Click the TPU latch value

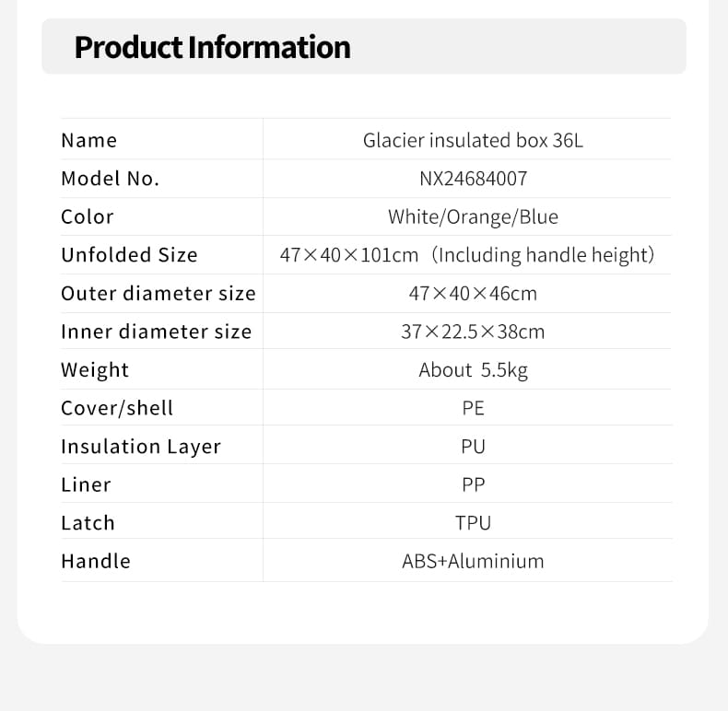point(473,523)
